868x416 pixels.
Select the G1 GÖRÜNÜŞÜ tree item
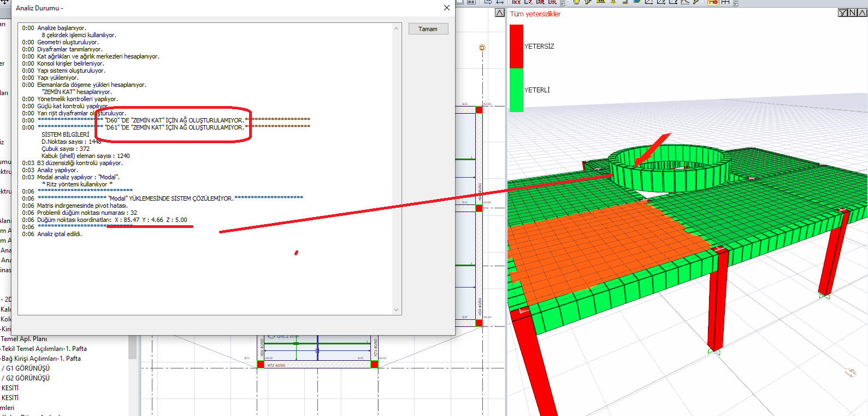(26, 368)
